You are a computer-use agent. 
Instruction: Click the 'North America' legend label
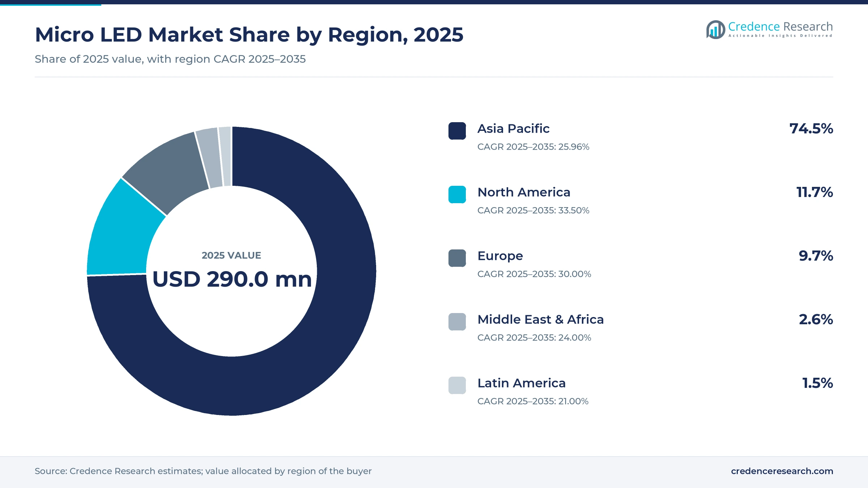[524, 192]
